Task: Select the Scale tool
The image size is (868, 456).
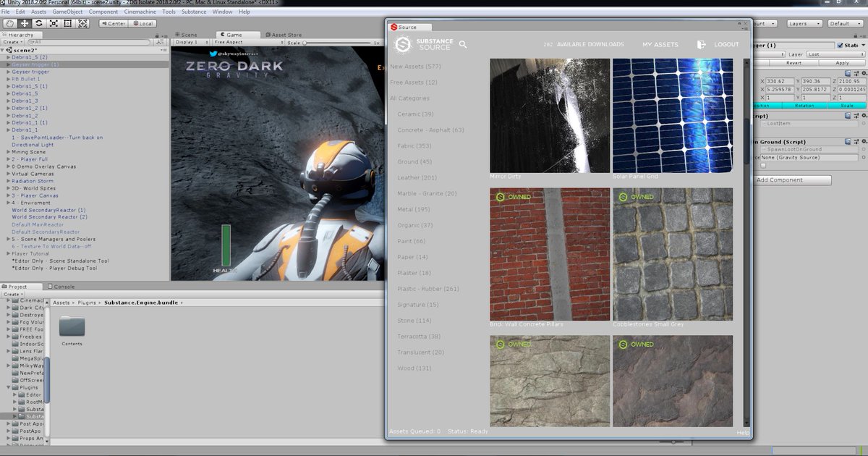Action: coord(54,23)
